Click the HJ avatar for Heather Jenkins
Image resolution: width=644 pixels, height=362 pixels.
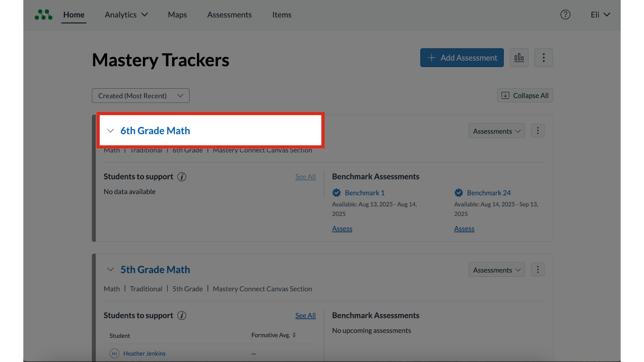tap(114, 353)
